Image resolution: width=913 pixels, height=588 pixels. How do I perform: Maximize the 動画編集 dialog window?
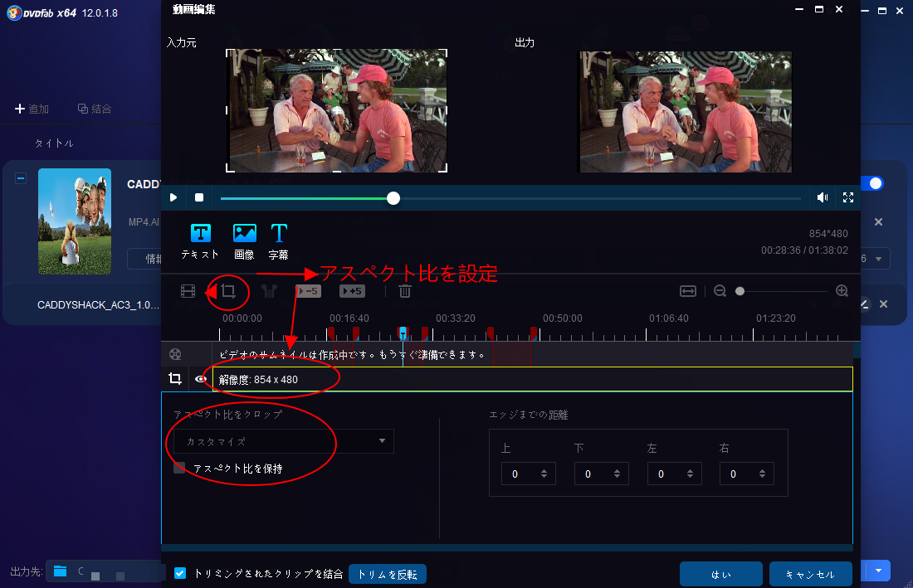818,9
